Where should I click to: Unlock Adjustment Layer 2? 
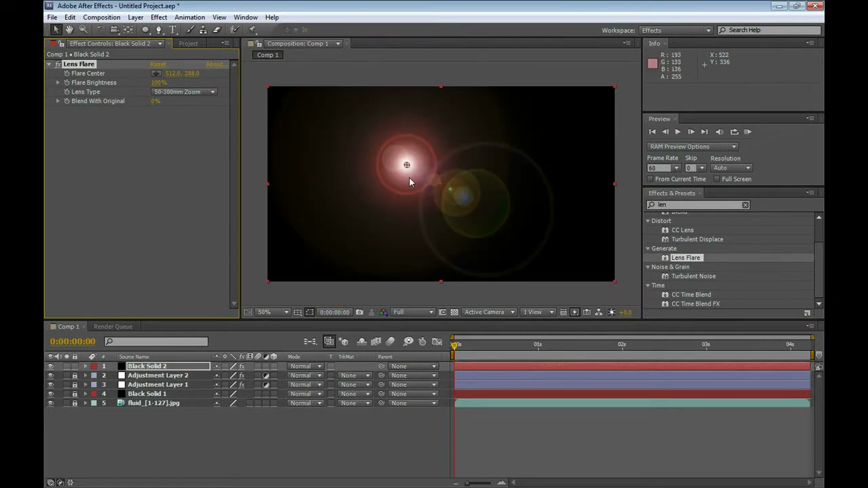click(75, 375)
